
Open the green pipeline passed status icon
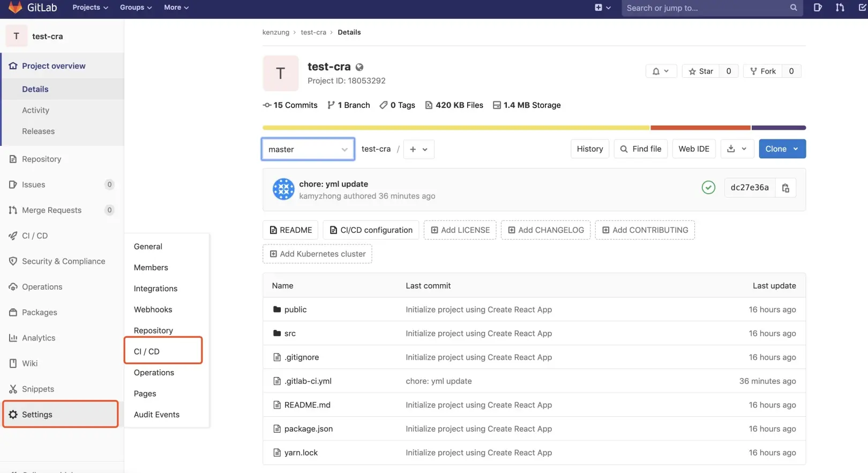pos(708,187)
